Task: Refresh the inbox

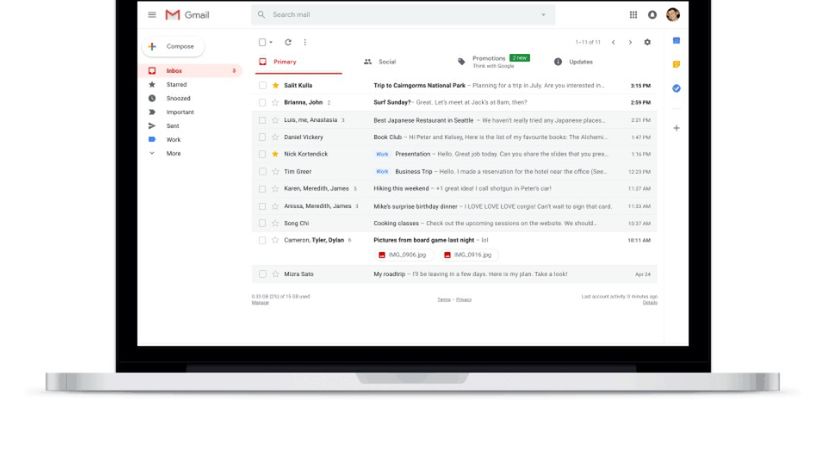Action: point(288,42)
